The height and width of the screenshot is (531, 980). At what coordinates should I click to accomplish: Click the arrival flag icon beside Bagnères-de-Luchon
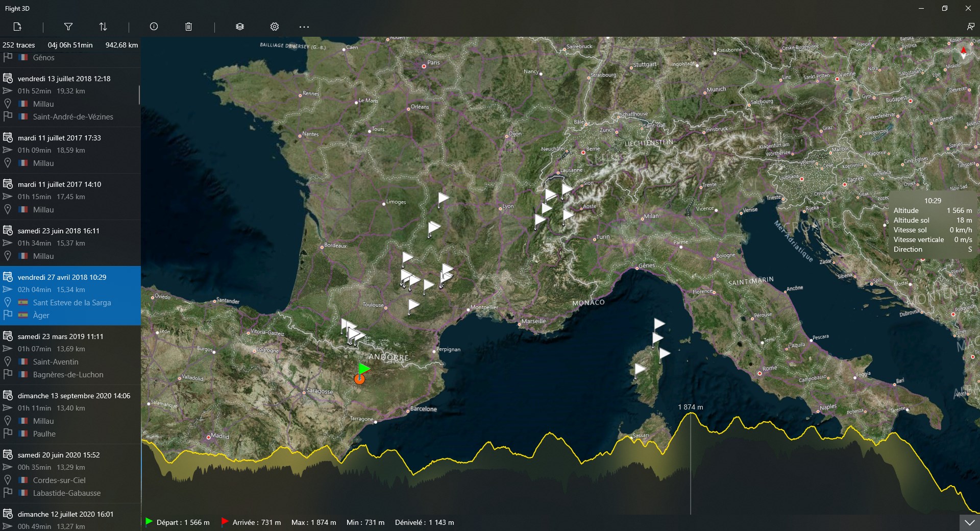(x=8, y=374)
